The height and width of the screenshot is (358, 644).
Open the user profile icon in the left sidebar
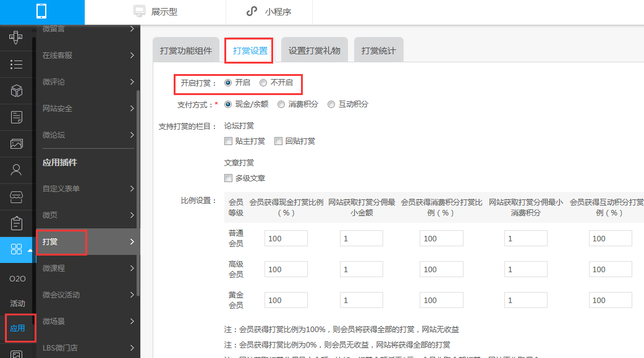pyautogui.click(x=17, y=170)
